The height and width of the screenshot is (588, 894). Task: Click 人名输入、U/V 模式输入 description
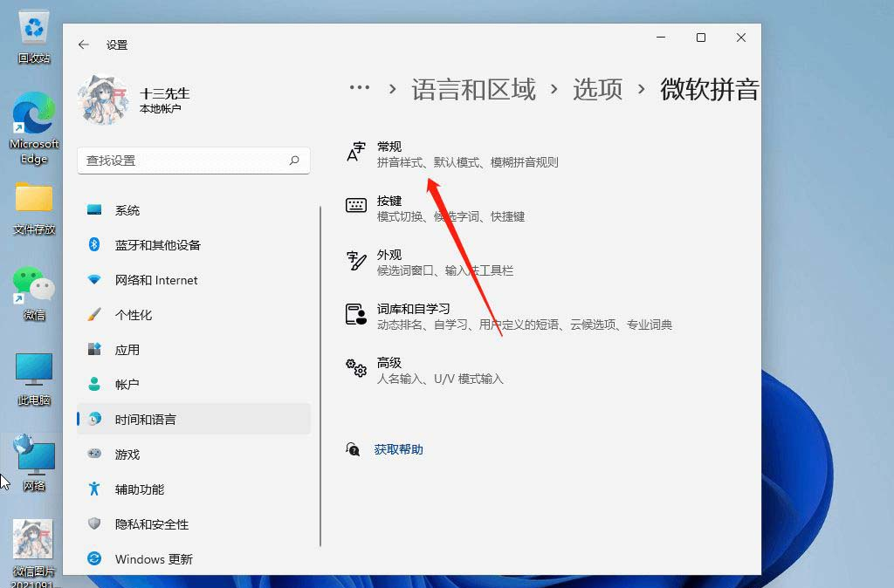point(440,379)
